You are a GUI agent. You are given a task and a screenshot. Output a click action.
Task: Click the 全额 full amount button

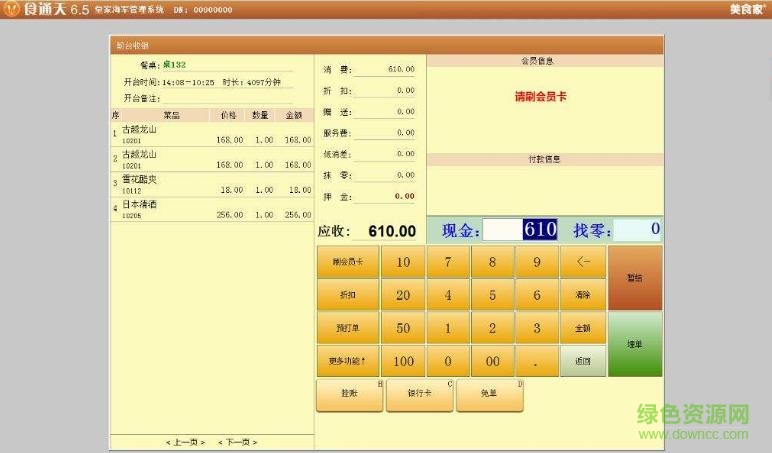point(582,328)
